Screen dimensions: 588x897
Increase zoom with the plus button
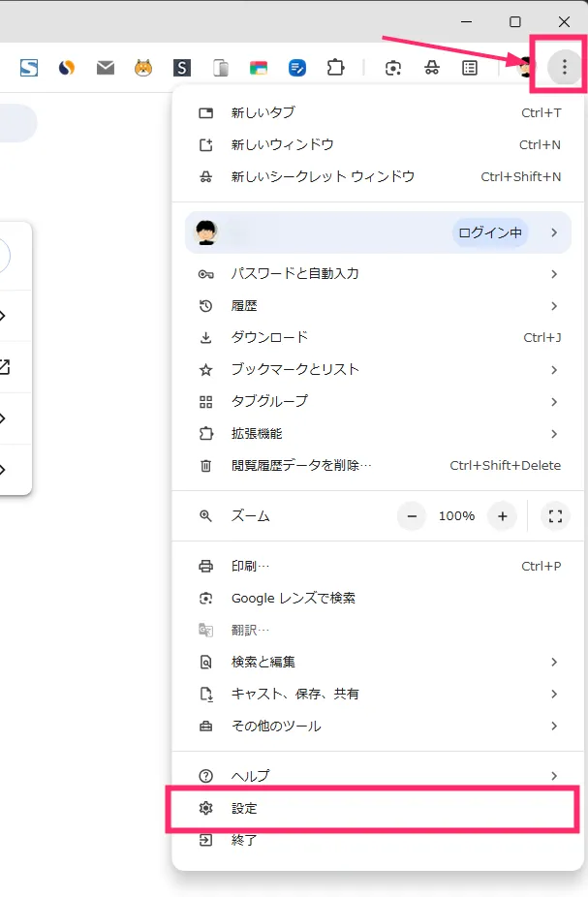pos(502,516)
